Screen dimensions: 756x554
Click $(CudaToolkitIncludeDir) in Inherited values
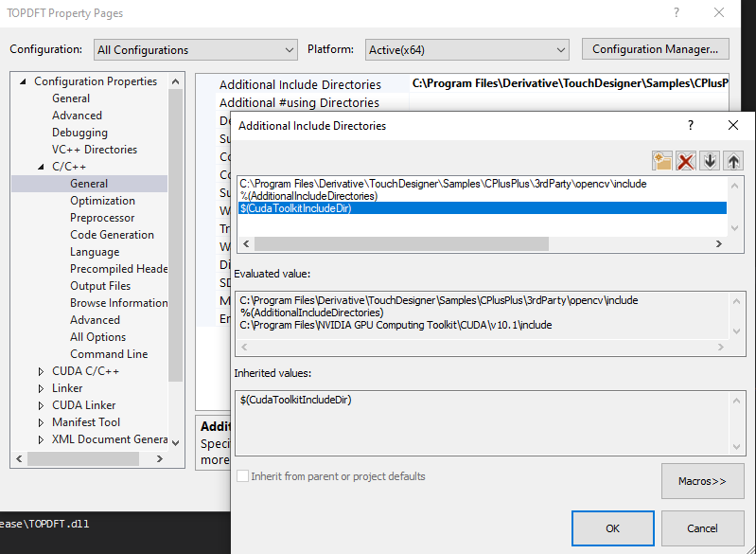pyautogui.click(x=295, y=400)
